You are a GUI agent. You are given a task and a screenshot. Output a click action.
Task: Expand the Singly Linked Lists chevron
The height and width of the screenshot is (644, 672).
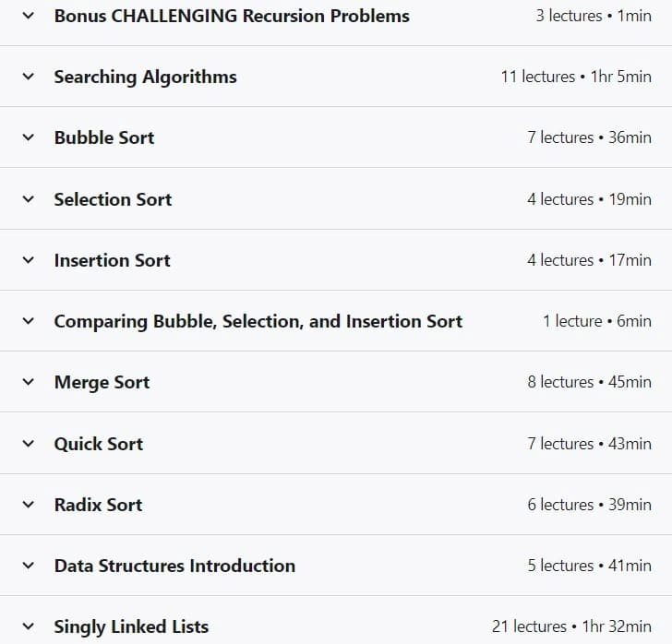point(29,626)
